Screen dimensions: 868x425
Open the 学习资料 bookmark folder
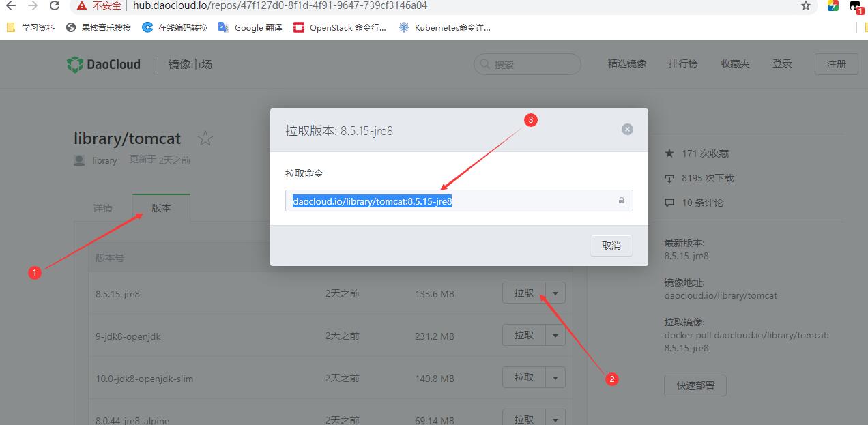point(30,27)
